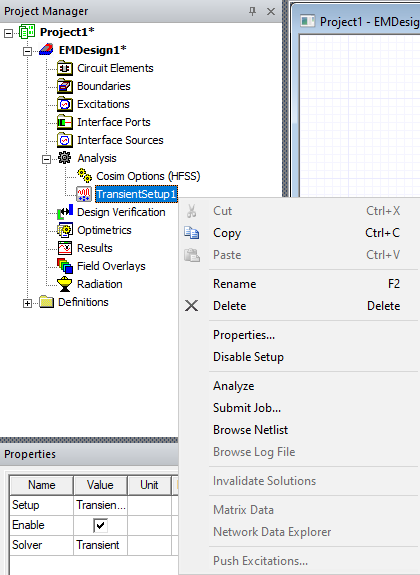The image size is (420, 575).
Task: Select the Interface Sources tree item
Action: click(x=120, y=140)
